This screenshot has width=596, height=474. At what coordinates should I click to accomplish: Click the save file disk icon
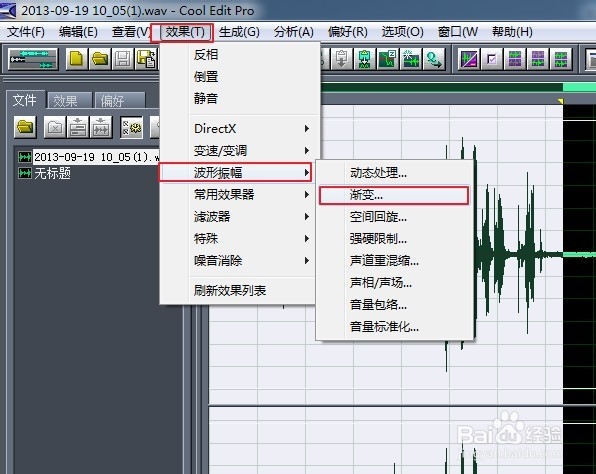(x=122, y=59)
